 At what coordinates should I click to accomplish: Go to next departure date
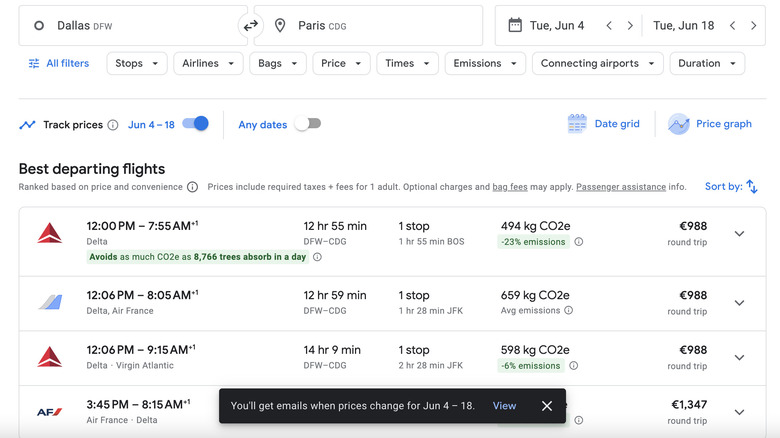630,26
